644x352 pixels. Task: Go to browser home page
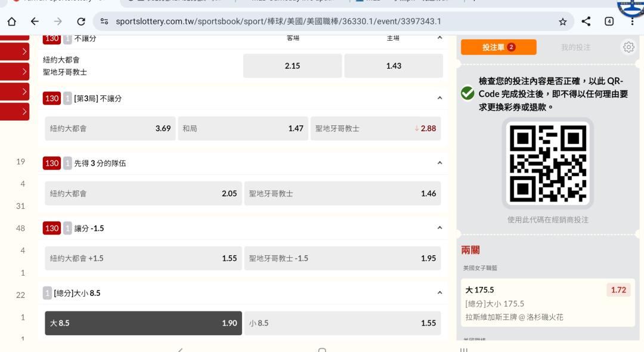point(12,21)
